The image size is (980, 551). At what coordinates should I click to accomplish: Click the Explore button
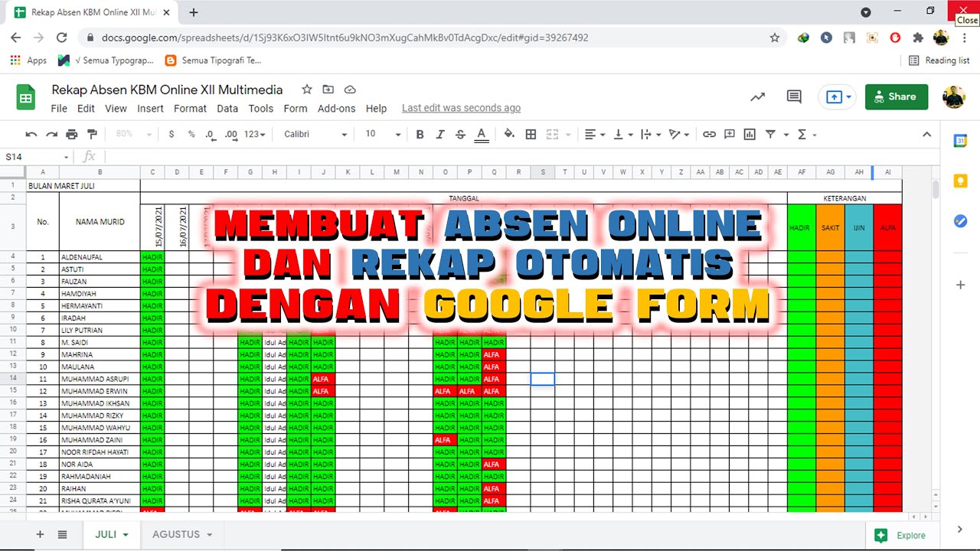tap(900, 535)
